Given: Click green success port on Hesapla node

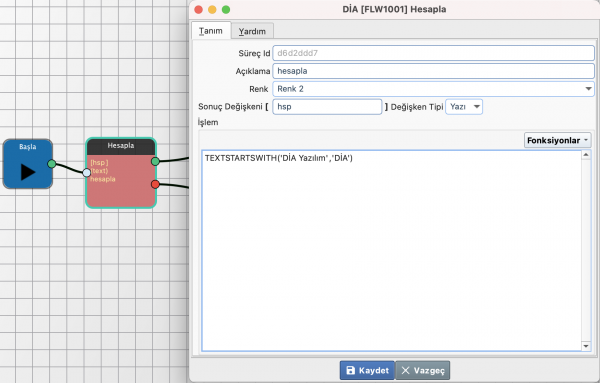Looking at the screenshot, I should 155,161.
